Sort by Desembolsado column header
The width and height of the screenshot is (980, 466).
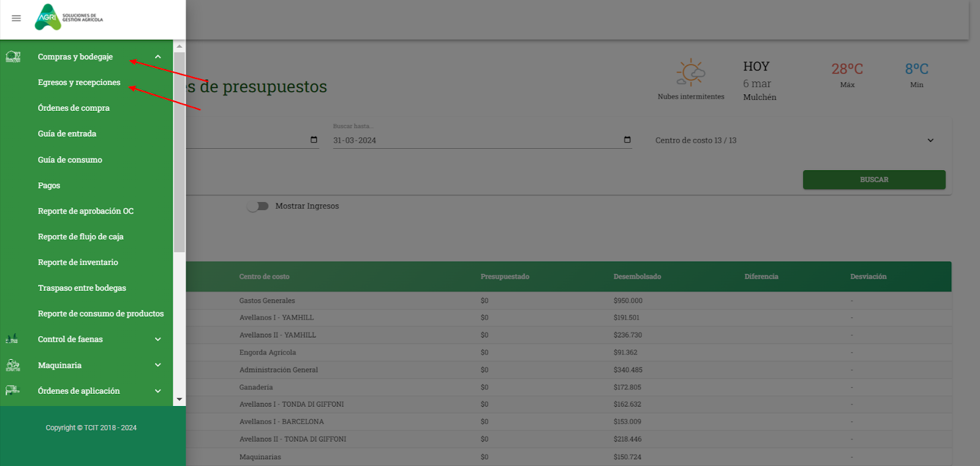tap(637, 277)
